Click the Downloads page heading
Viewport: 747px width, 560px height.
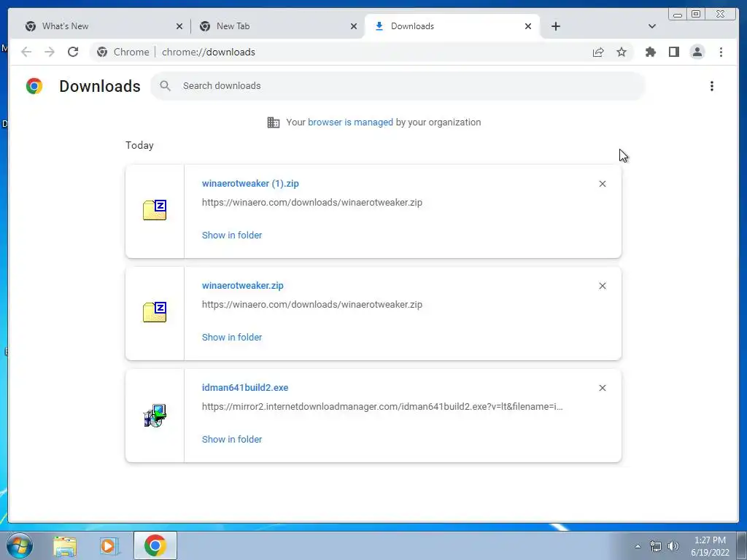pos(99,86)
